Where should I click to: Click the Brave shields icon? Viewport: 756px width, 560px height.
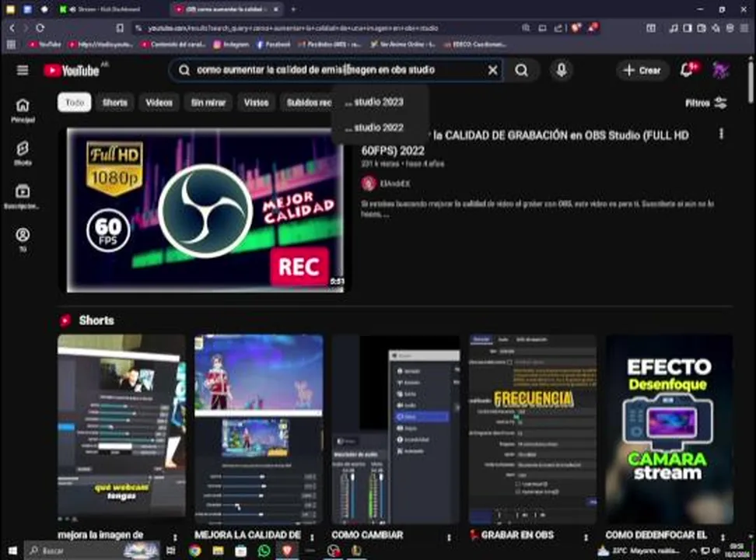576,28
